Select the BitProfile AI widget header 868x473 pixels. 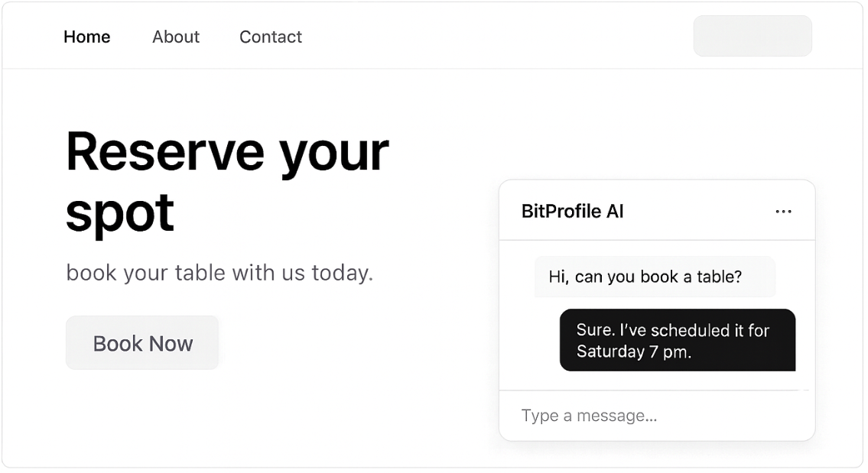tap(656, 211)
